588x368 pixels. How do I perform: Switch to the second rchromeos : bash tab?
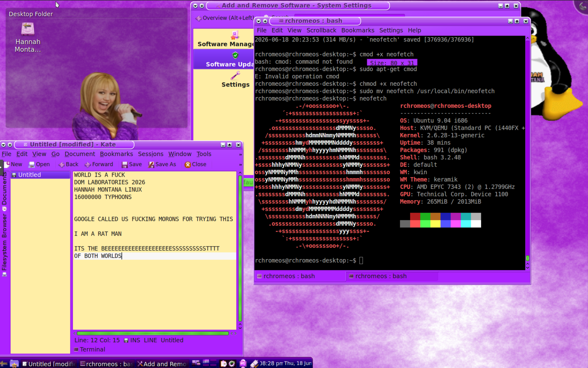392,276
